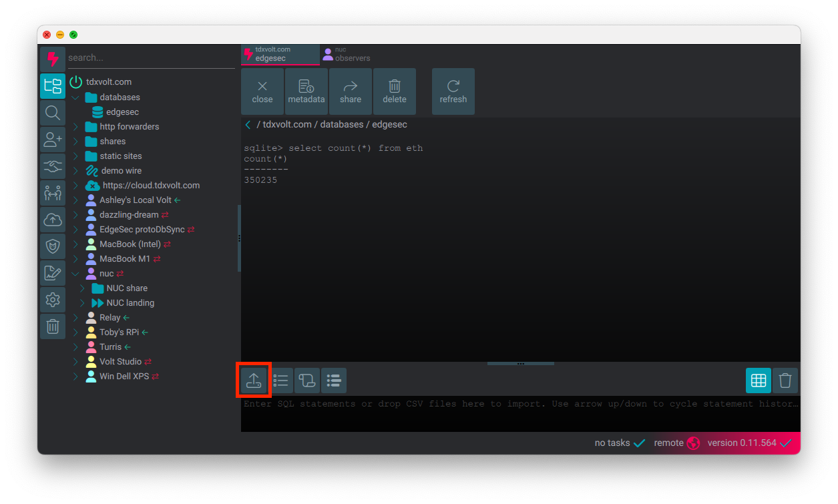Viewport: 838px width, 504px height.
Task: Select dazzling-dream in the tree
Action: (x=129, y=215)
